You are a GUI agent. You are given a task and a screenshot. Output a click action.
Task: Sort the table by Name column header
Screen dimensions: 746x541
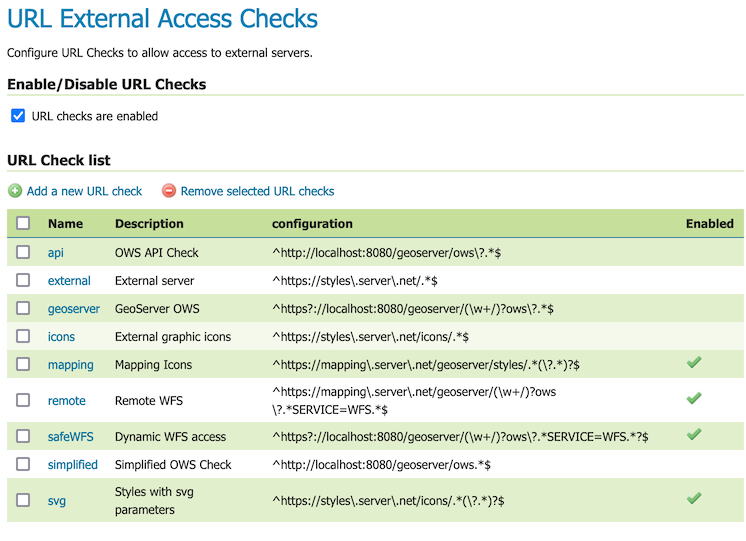point(65,224)
